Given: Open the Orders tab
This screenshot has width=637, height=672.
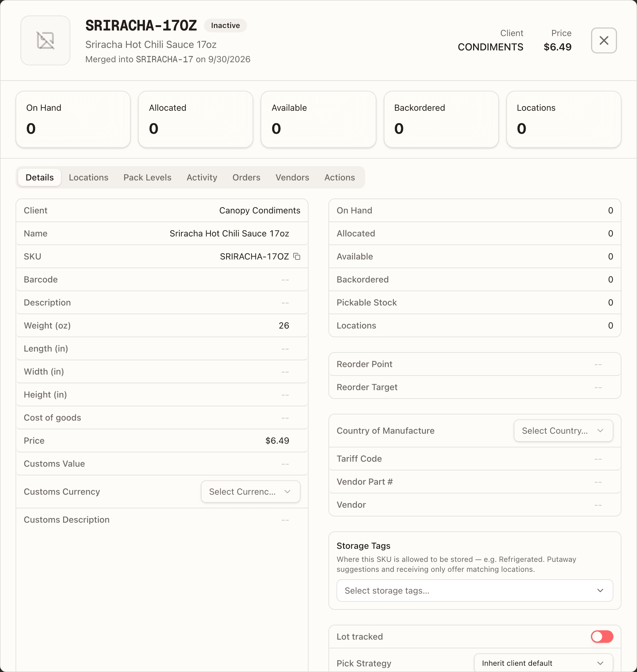Looking at the screenshot, I should click(x=246, y=177).
